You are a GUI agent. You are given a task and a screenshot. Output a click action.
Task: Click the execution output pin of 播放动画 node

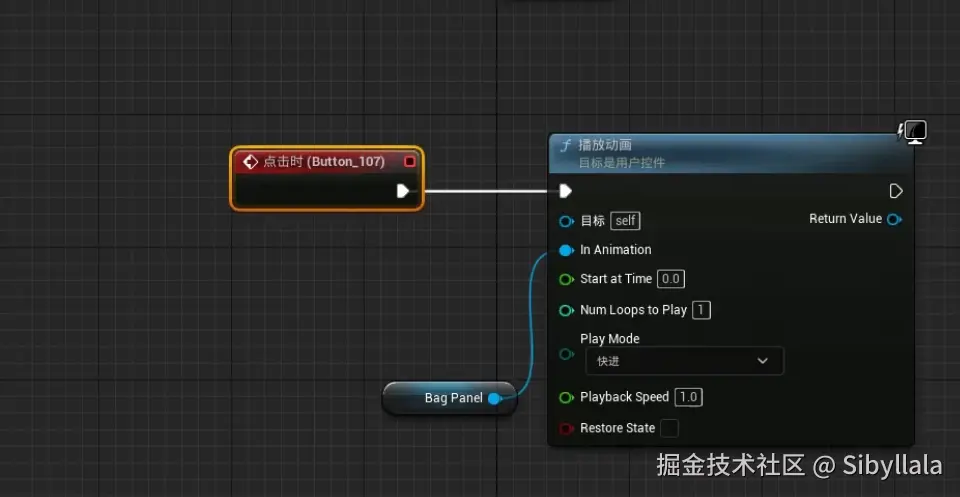click(x=896, y=191)
